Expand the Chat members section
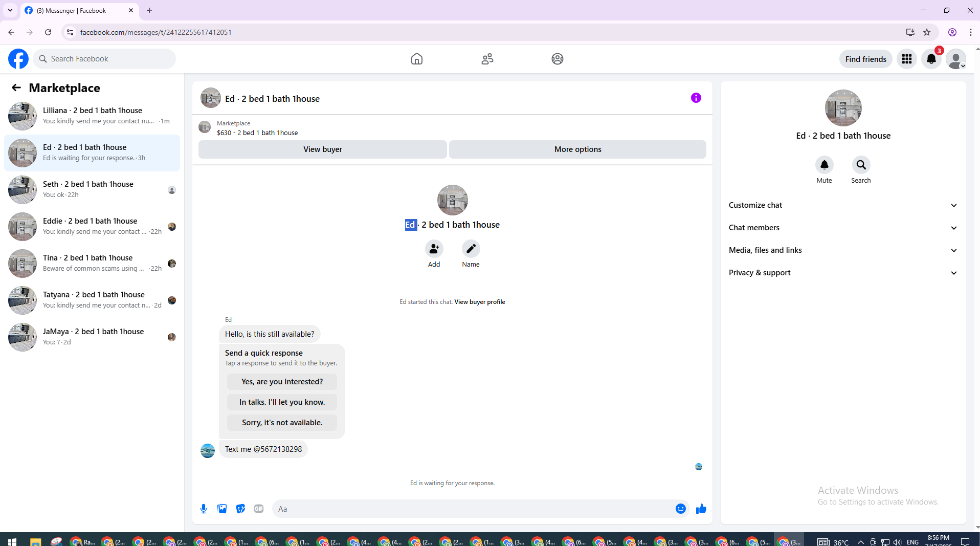This screenshot has height=546, width=980. click(843, 228)
